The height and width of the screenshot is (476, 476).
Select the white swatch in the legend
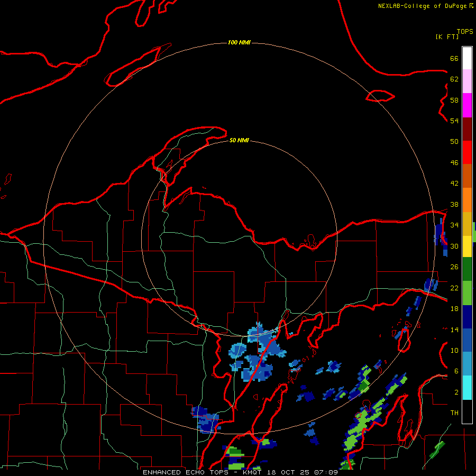pyautogui.click(x=467, y=58)
